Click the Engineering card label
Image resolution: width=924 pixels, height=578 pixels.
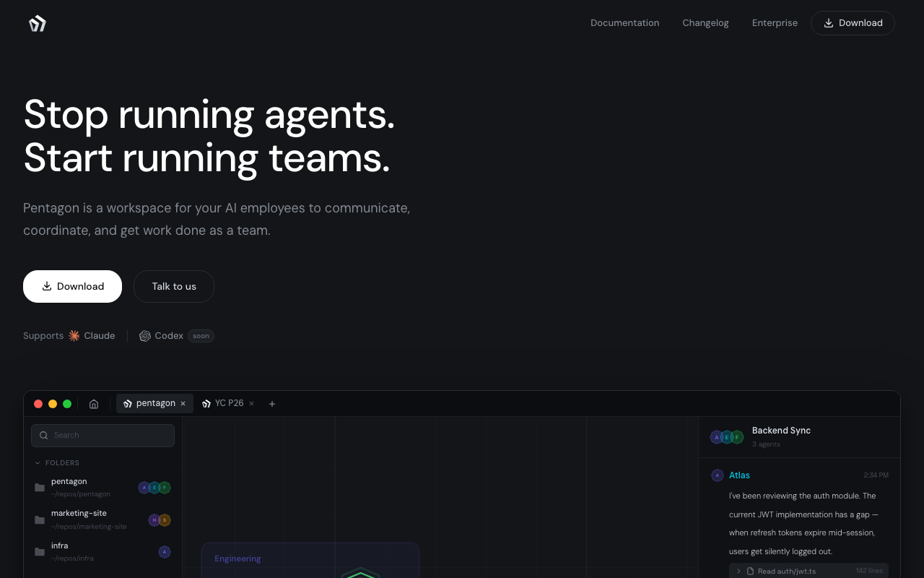[237, 558]
